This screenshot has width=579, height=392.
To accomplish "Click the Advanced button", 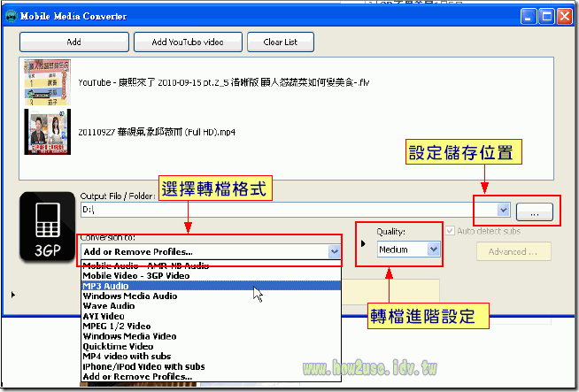I will (506, 252).
